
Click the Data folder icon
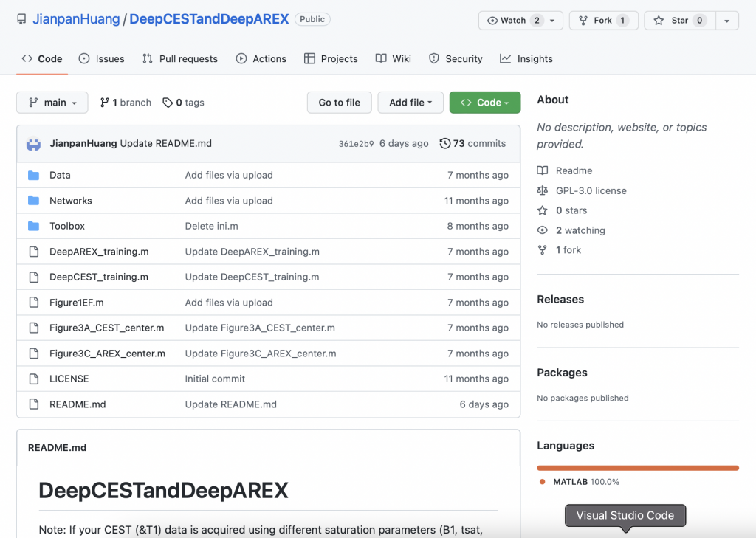point(33,175)
